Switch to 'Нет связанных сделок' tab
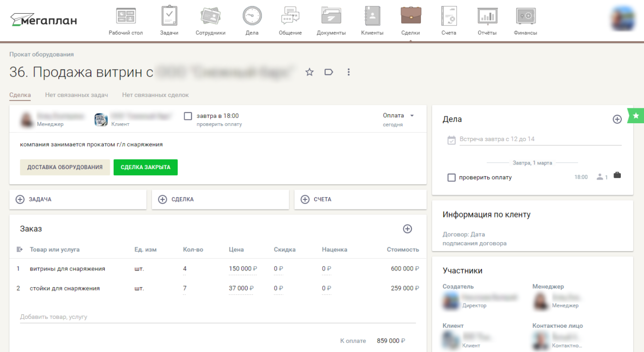644x352 pixels. (x=155, y=95)
